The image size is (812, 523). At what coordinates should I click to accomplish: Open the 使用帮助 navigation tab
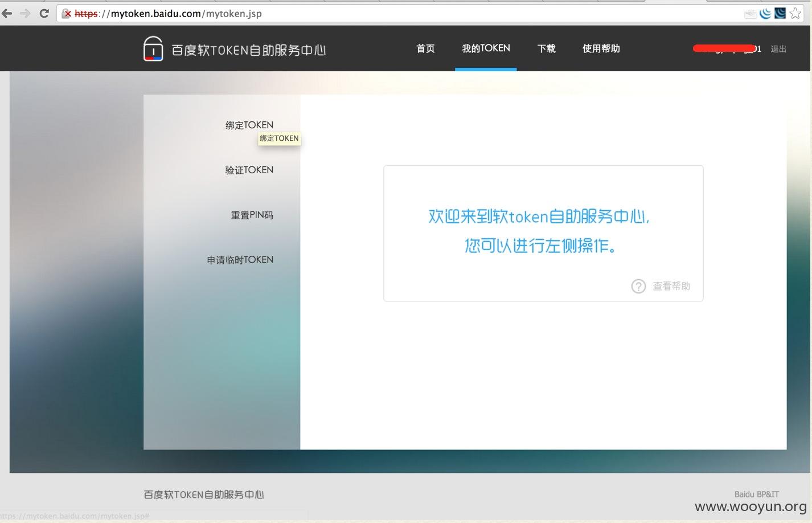click(x=601, y=48)
